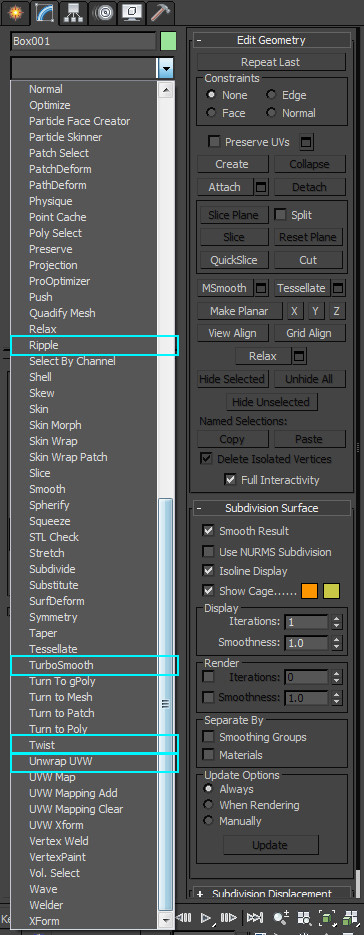The height and width of the screenshot is (935, 364).
Task: Select the Zoom All viewports tool
Action: tap(304, 918)
